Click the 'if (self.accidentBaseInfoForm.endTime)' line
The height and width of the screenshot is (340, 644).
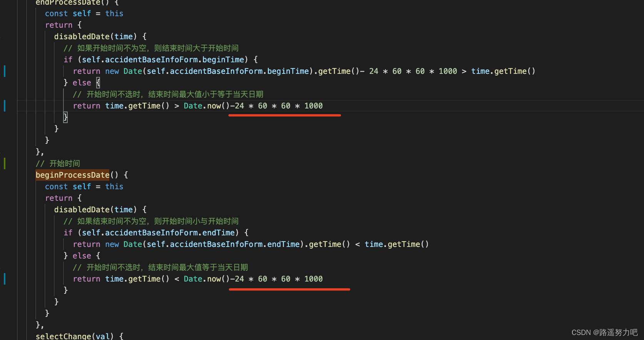click(x=156, y=233)
